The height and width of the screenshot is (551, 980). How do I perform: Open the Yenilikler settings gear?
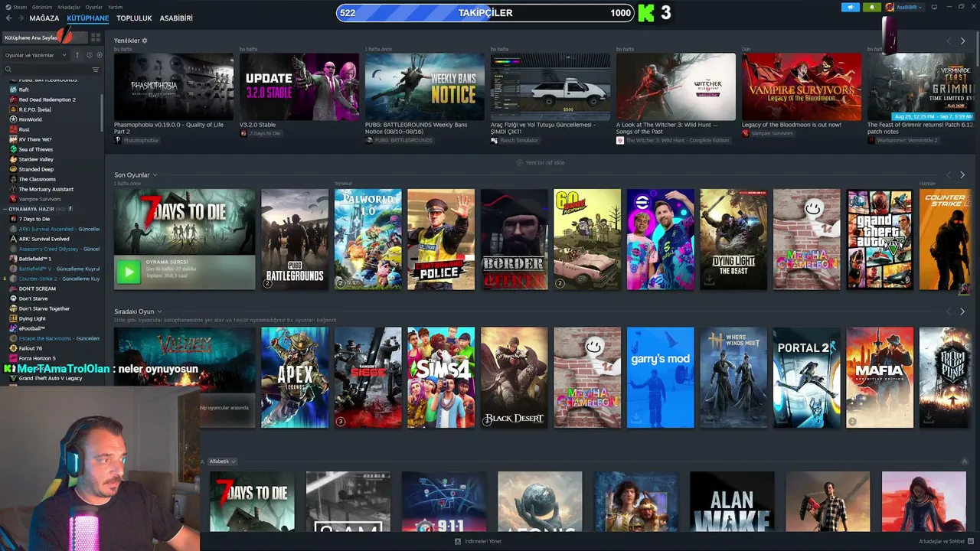145,41
